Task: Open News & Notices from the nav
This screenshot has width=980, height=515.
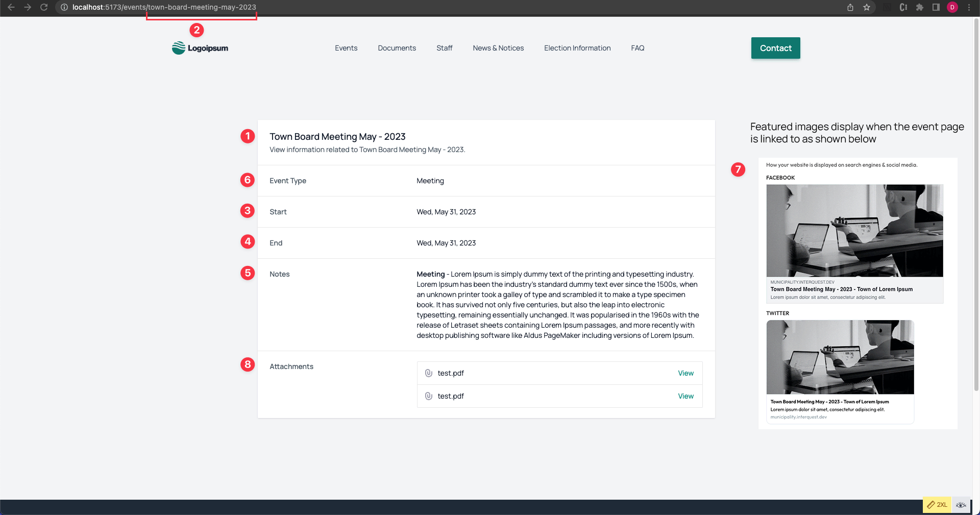Action: (498, 48)
